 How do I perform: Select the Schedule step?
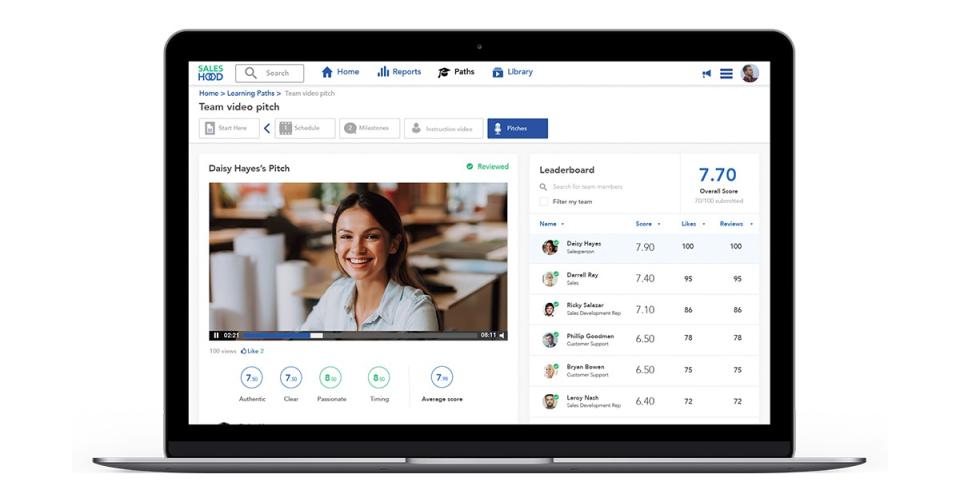(305, 128)
